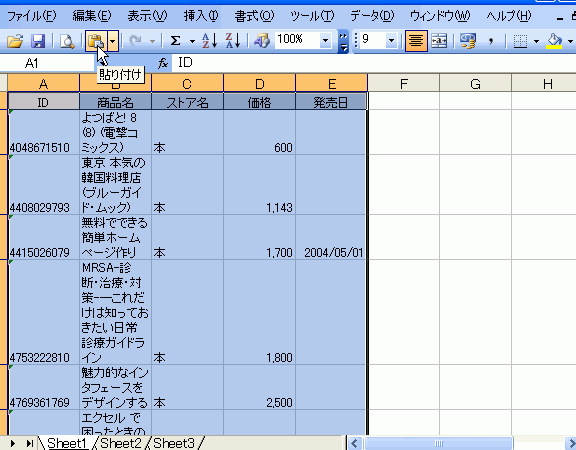Image resolution: width=576 pixels, height=450 pixels.
Task: Select column H header
Action: [544, 84]
